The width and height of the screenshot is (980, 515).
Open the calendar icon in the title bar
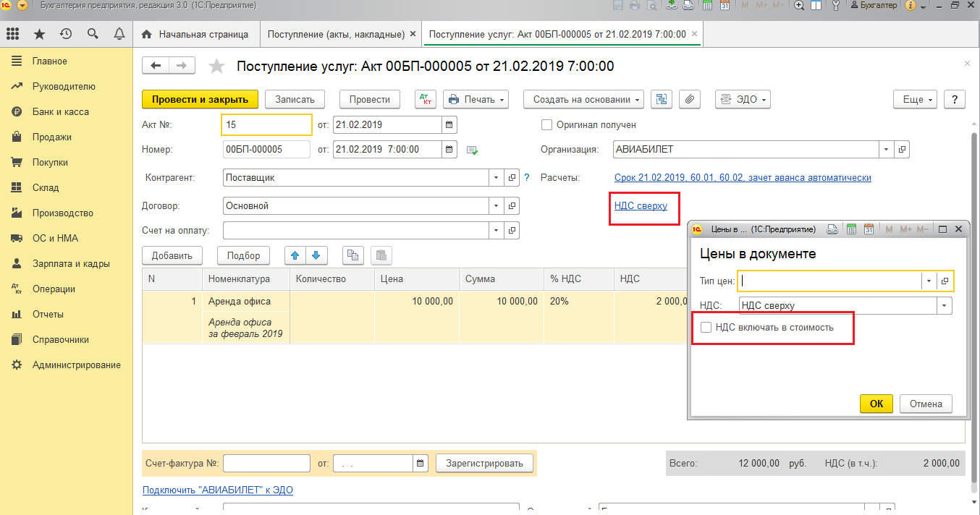click(x=726, y=7)
